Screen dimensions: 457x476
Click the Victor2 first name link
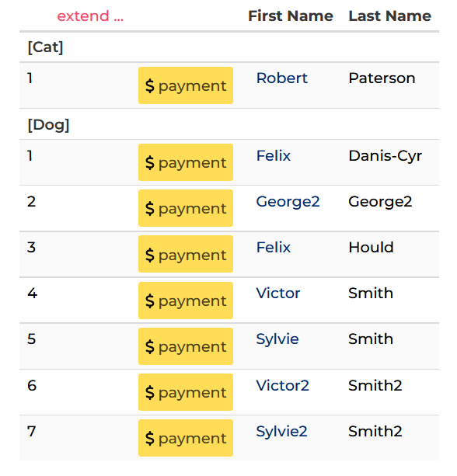[x=283, y=385]
